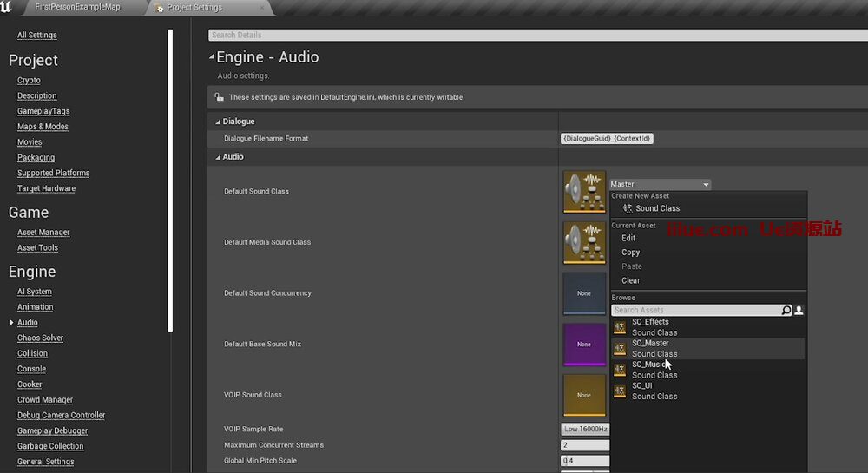
Task: Go to Maps & Modes settings
Action: (43, 127)
